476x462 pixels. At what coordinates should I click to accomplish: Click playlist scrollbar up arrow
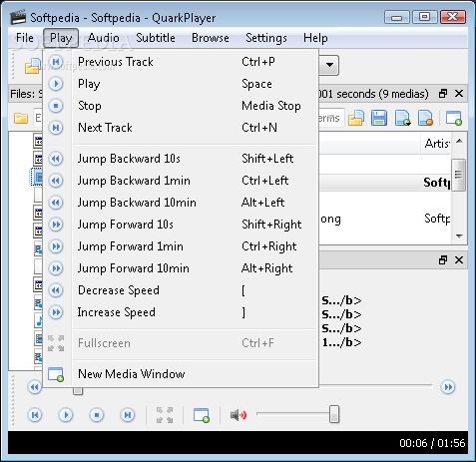click(459, 141)
